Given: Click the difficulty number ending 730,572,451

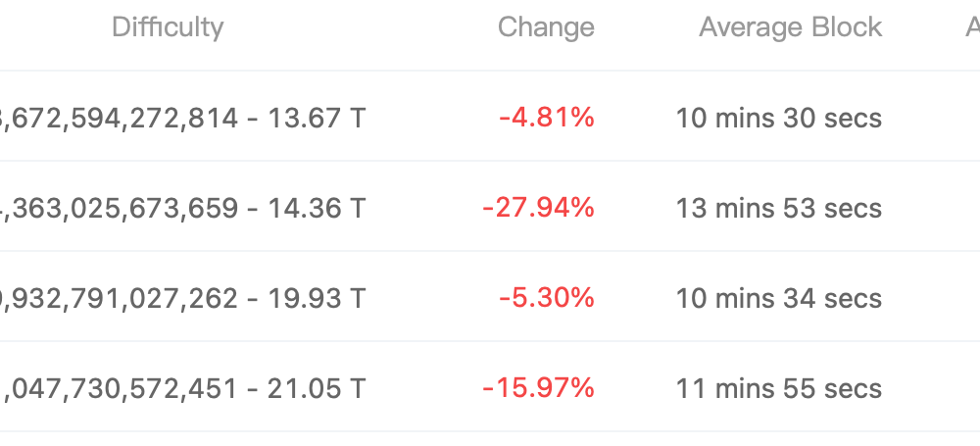Looking at the screenshot, I should [x=119, y=388].
